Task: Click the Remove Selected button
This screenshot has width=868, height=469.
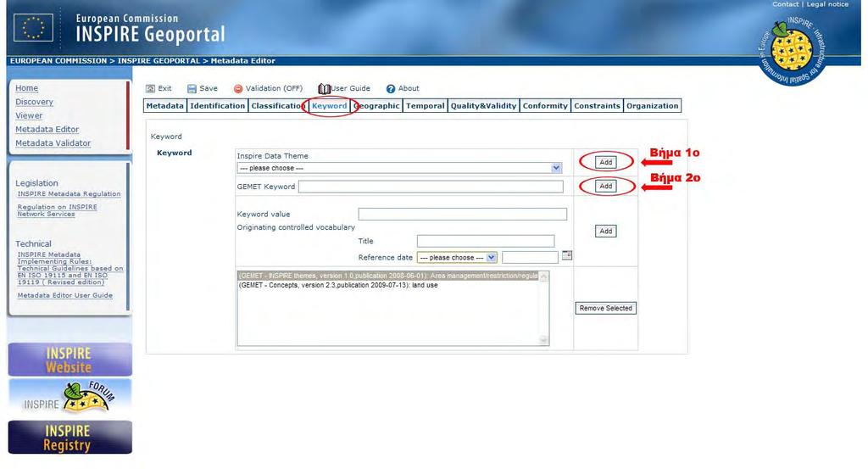Action: click(605, 308)
